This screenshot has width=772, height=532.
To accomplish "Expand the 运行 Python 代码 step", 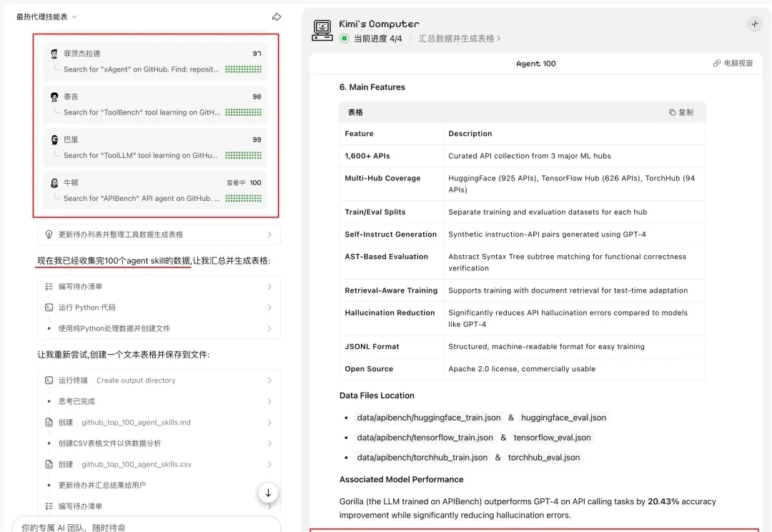I will pos(158,307).
